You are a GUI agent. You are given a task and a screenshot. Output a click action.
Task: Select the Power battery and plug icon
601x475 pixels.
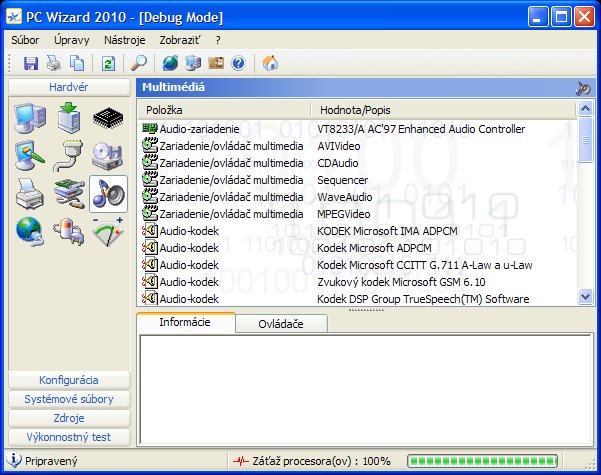coord(69,232)
